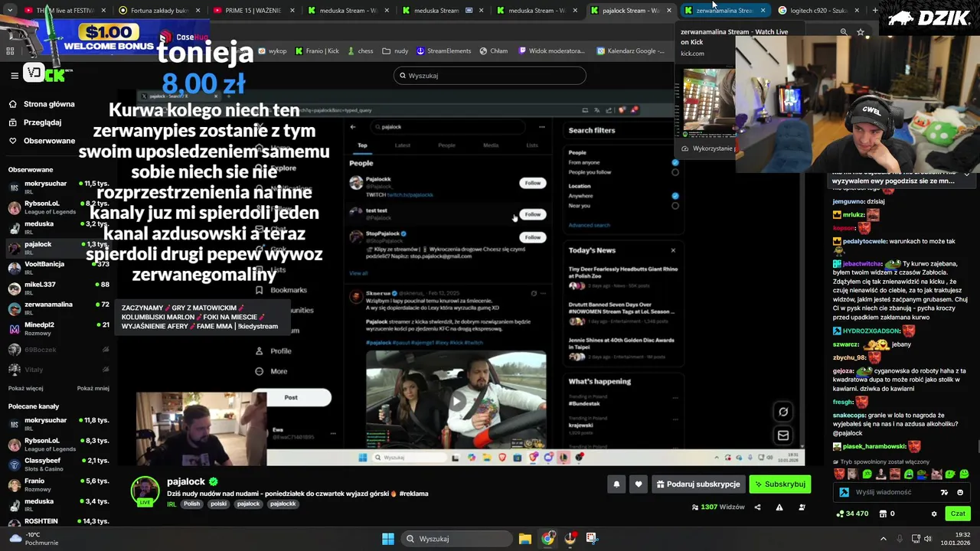Screen dimensions: 980x551
Task: Open zerwanamalina channel in sidebar
Action: pos(59,308)
